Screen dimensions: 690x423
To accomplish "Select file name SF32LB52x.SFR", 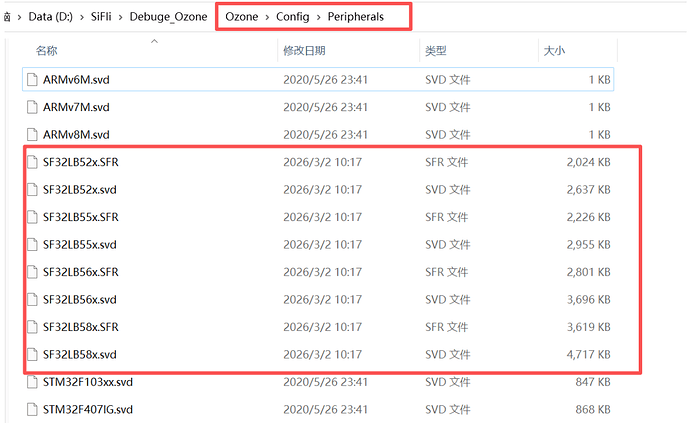I will click(x=81, y=162).
